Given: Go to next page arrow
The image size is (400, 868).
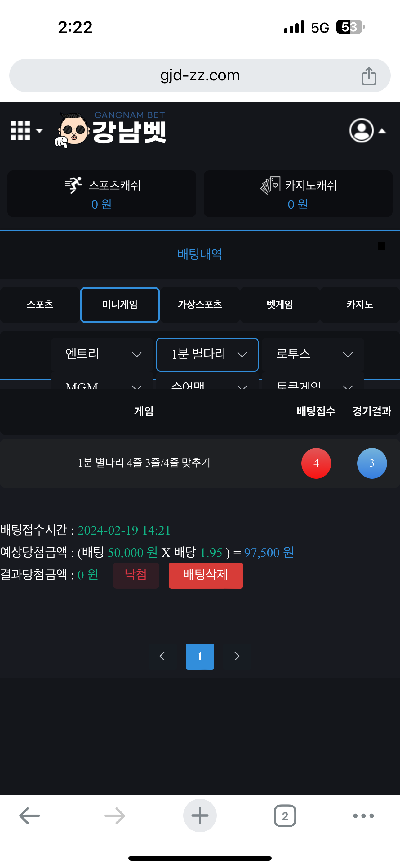Looking at the screenshot, I should tap(237, 656).
